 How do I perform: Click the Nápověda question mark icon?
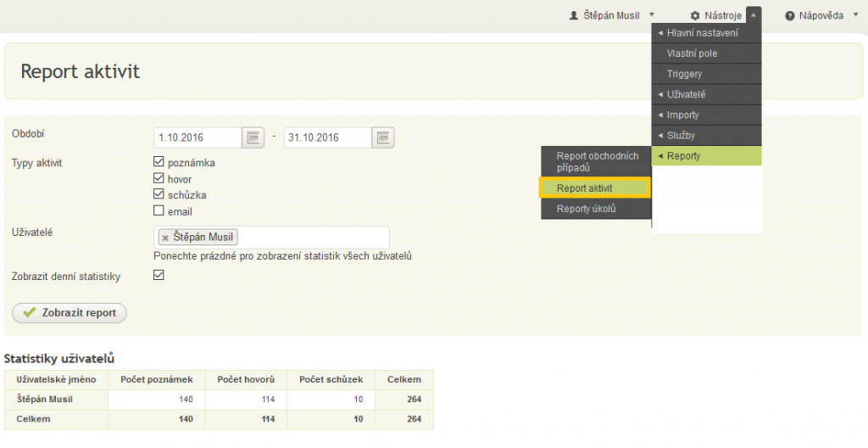[x=790, y=15]
